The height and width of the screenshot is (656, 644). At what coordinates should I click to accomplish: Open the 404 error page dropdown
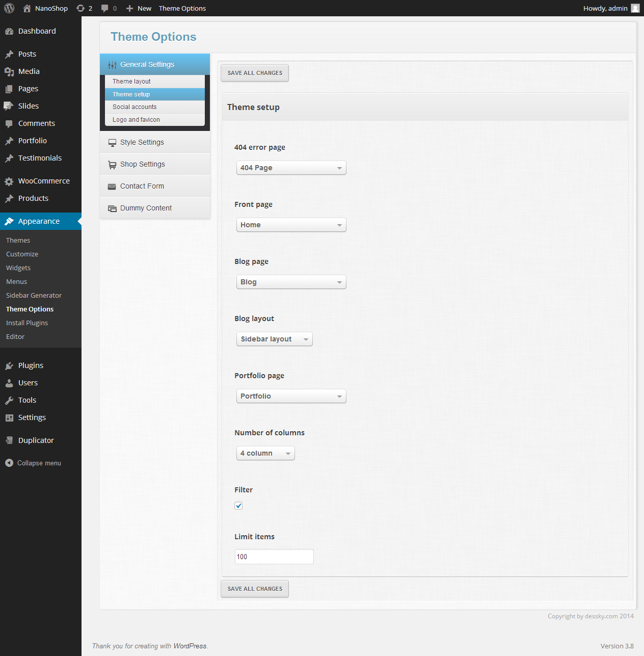coord(291,168)
